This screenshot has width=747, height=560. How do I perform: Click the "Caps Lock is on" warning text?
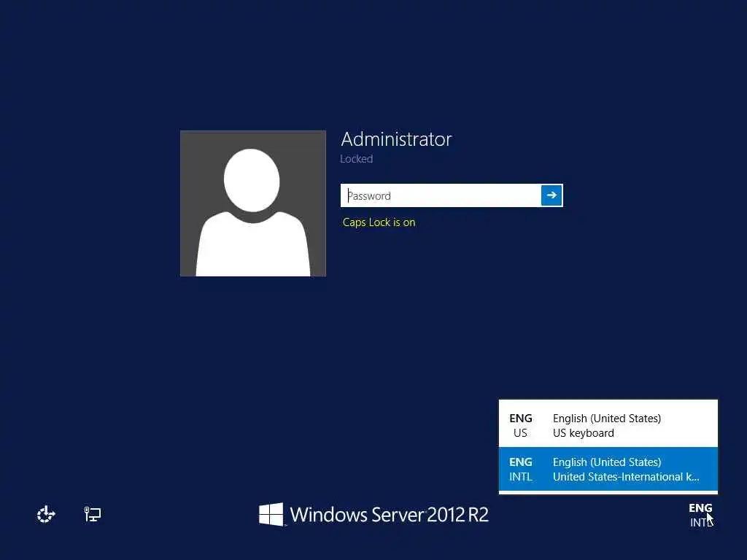[379, 222]
